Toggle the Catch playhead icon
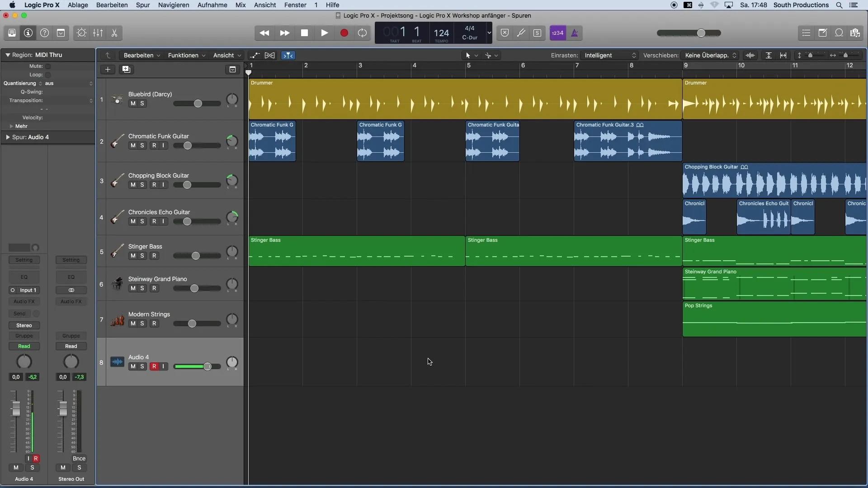 coord(288,56)
